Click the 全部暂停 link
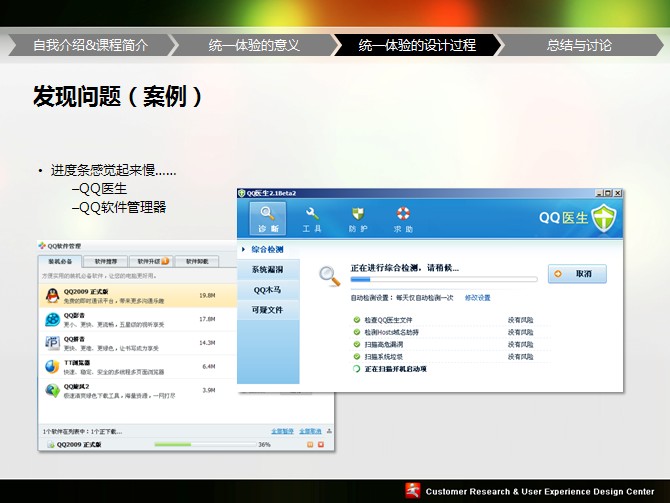 pos(282,431)
